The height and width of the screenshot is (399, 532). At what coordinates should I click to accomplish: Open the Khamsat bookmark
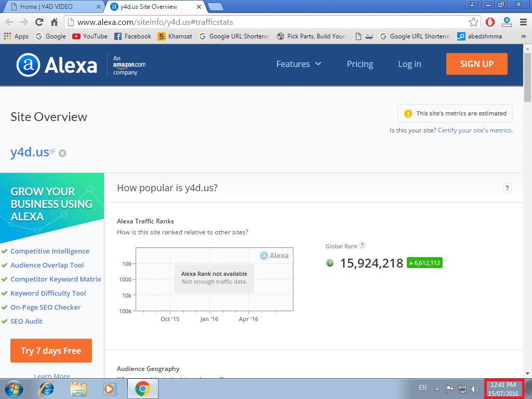[175, 36]
